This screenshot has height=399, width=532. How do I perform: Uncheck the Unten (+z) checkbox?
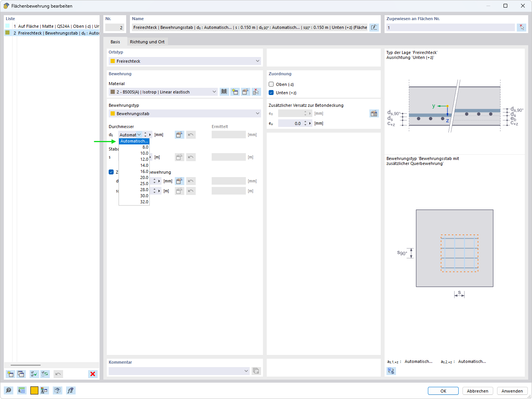click(271, 93)
